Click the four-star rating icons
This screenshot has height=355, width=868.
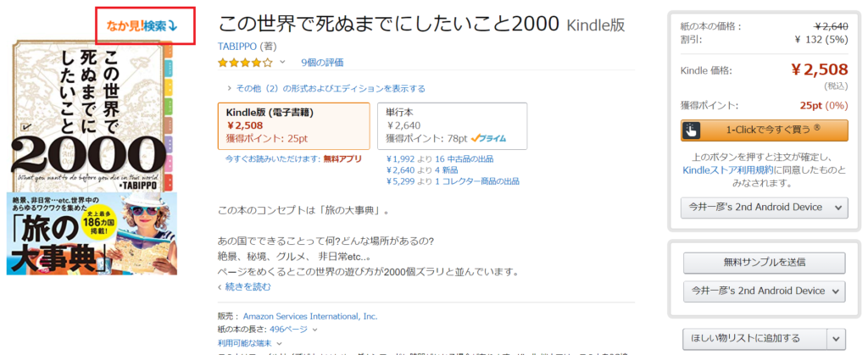coord(245,63)
